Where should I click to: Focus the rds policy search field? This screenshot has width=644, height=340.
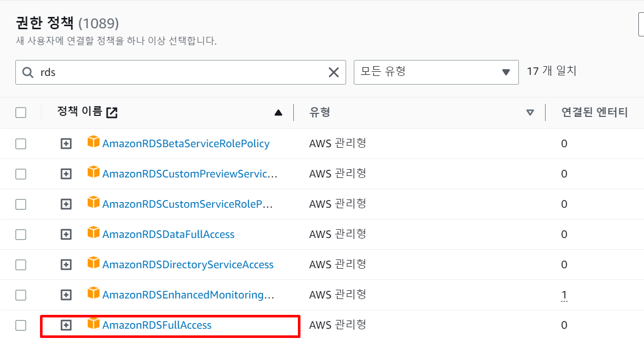180,72
